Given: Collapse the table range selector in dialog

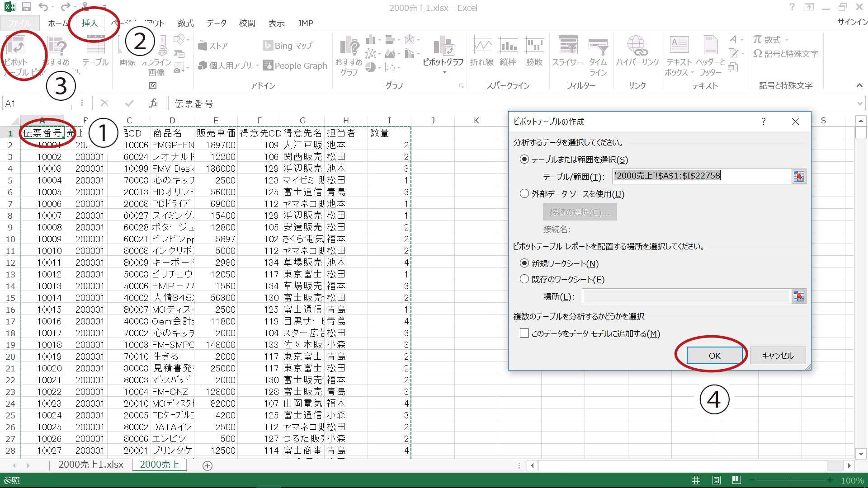Looking at the screenshot, I should click(799, 176).
